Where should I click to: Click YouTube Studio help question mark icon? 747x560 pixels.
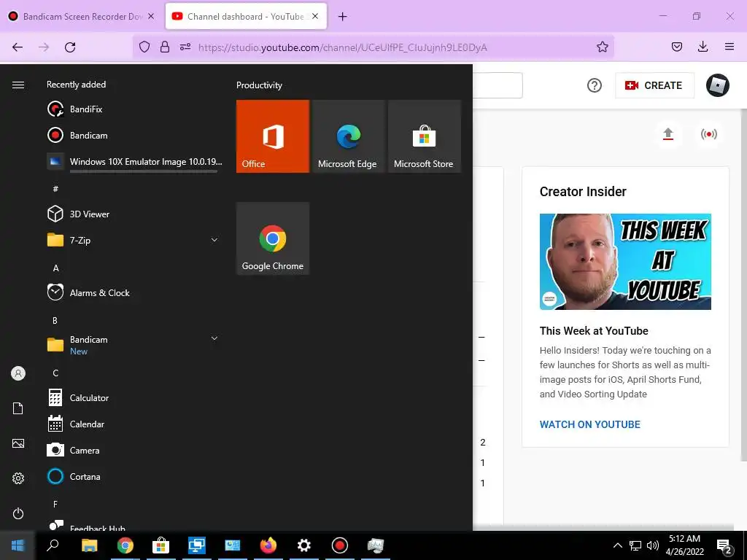click(x=594, y=85)
